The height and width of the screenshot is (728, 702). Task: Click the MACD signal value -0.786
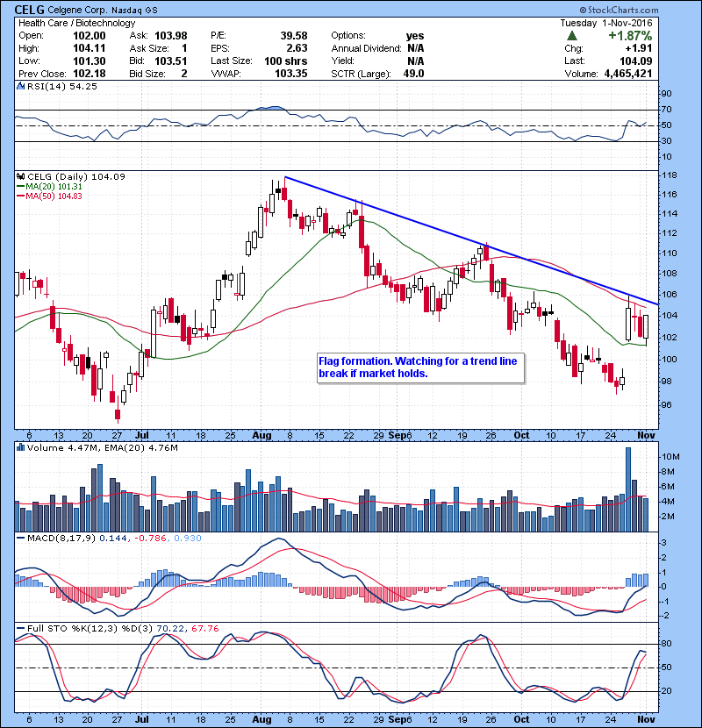click(150, 539)
